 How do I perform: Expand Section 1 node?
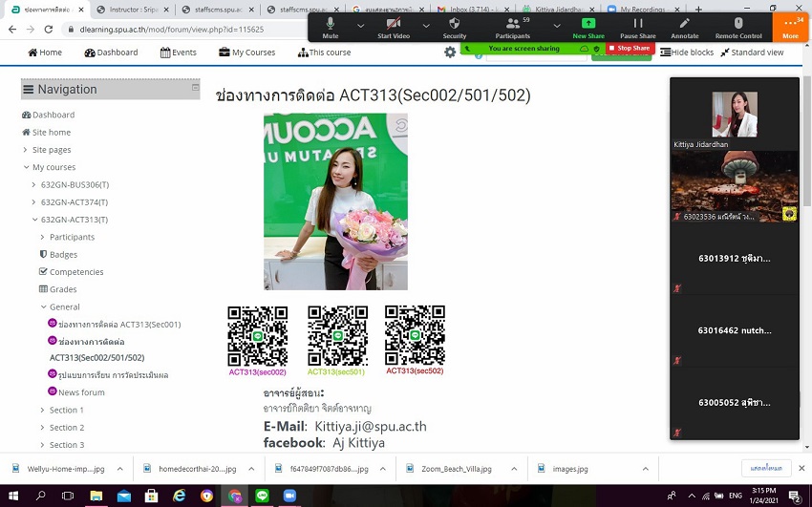click(42, 410)
